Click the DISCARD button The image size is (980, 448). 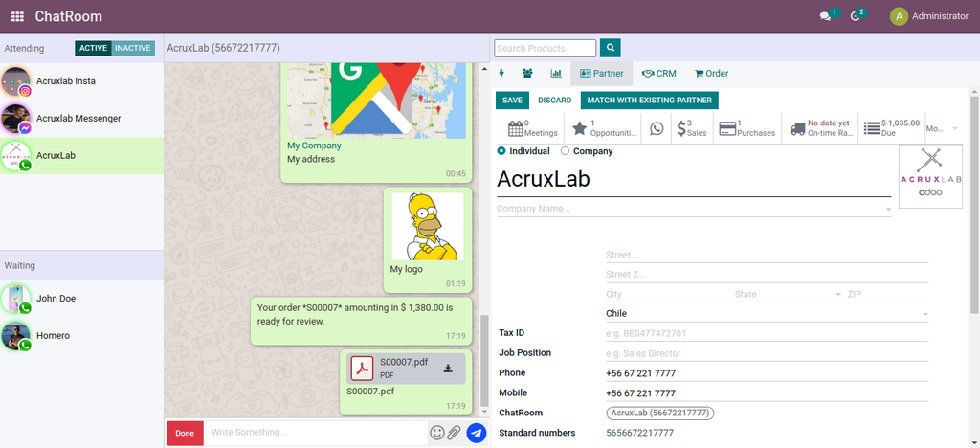tap(554, 100)
